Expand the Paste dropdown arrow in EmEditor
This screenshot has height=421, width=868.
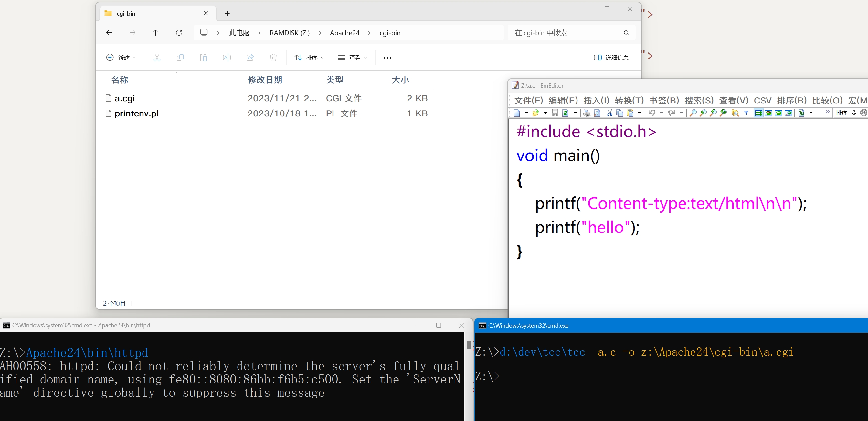click(640, 113)
